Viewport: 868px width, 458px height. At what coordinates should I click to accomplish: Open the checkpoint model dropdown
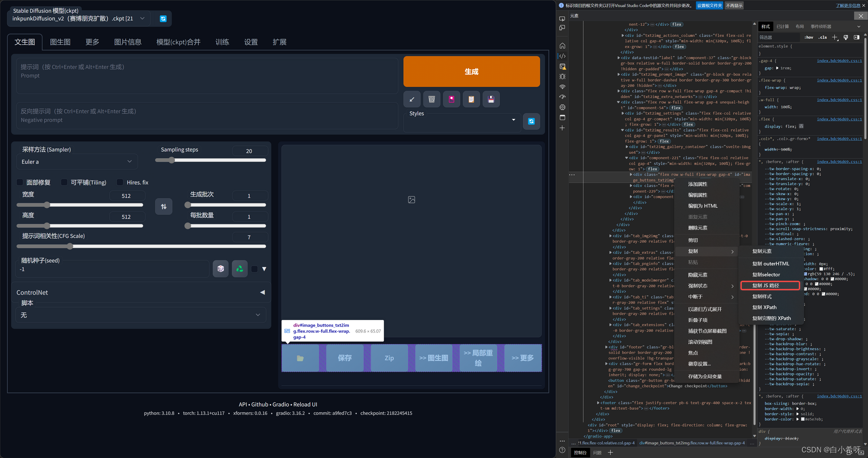pyautogui.click(x=79, y=19)
